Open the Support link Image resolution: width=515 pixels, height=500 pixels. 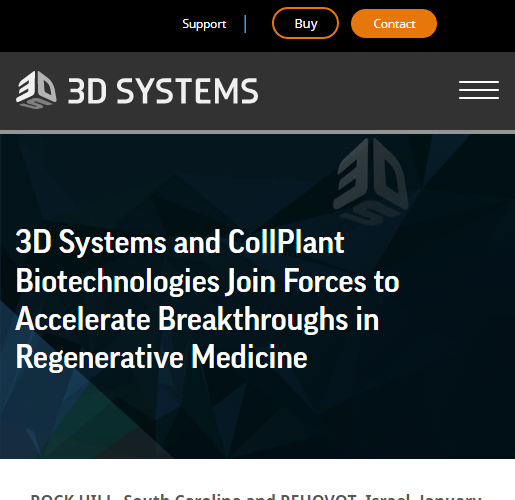coord(204,24)
